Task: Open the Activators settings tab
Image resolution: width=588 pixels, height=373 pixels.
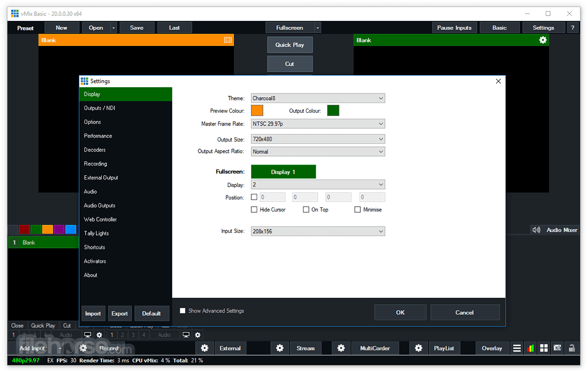Action: [126, 261]
